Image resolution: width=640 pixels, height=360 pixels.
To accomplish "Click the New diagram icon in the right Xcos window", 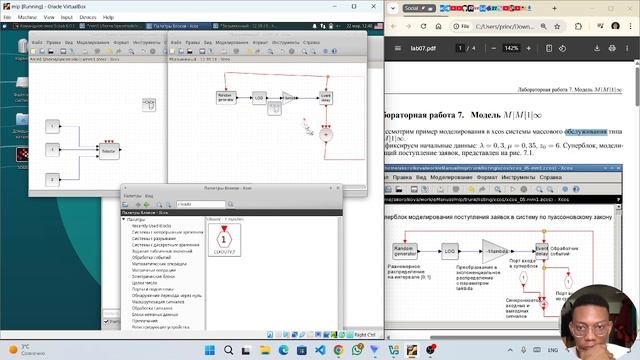I will click(x=172, y=51).
